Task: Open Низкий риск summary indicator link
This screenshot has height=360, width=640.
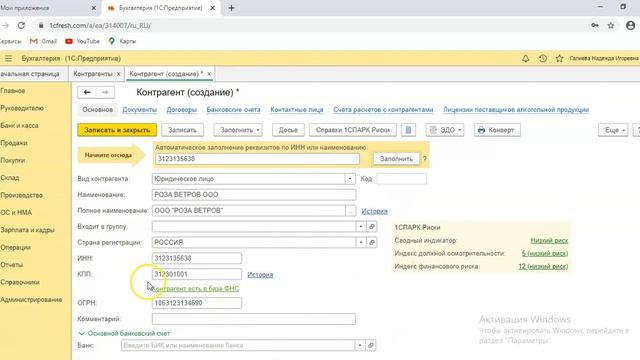Action: (x=549, y=240)
